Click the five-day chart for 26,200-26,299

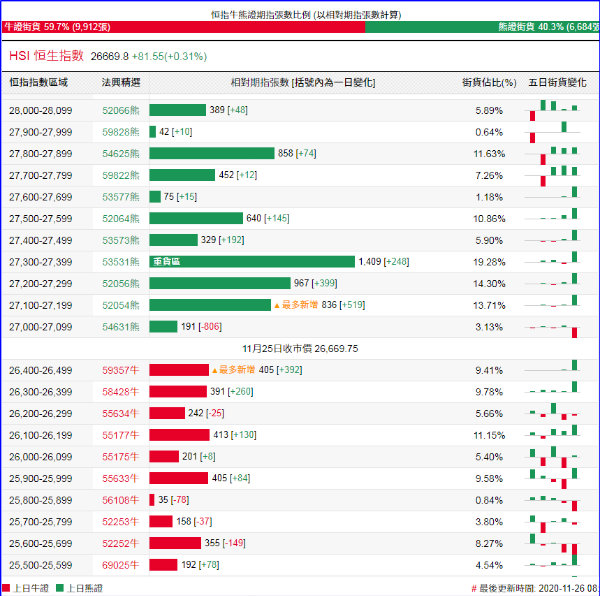click(553, 412)
